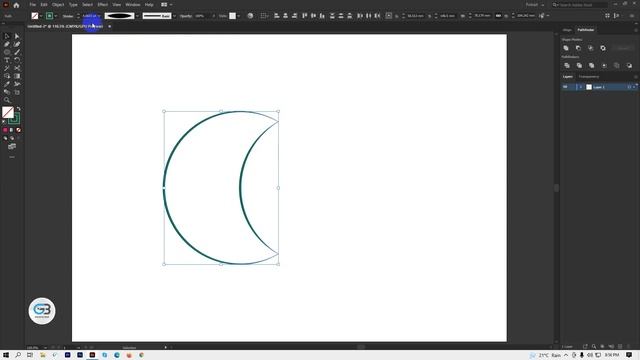This screenshot has width=640, height=360.
Task: Toggle the Gradient fill mode button
Action: pos(11,130)
